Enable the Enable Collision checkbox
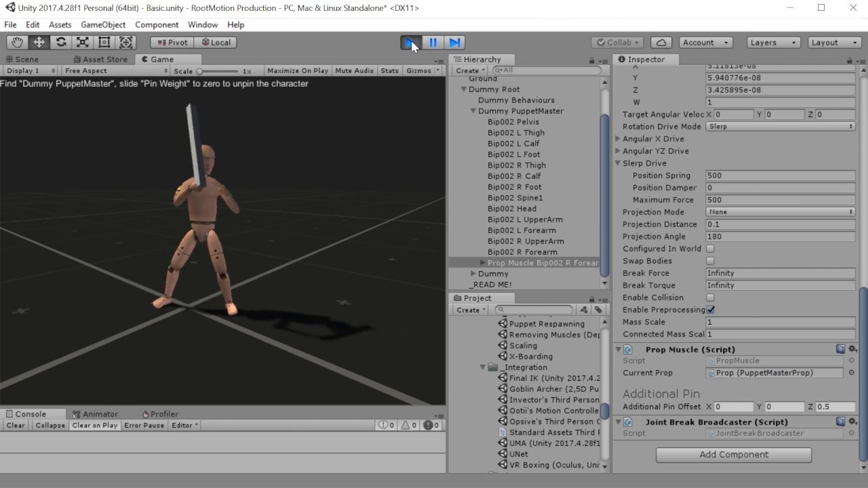Screen dimensions: 868x488 click(710, 298)
